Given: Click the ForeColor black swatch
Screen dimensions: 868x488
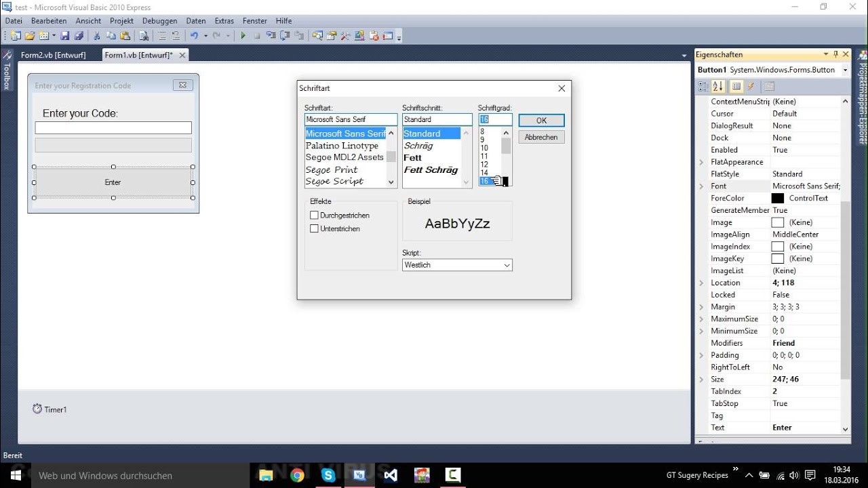Looking at the screenshot, I should (x=778, y=198).
